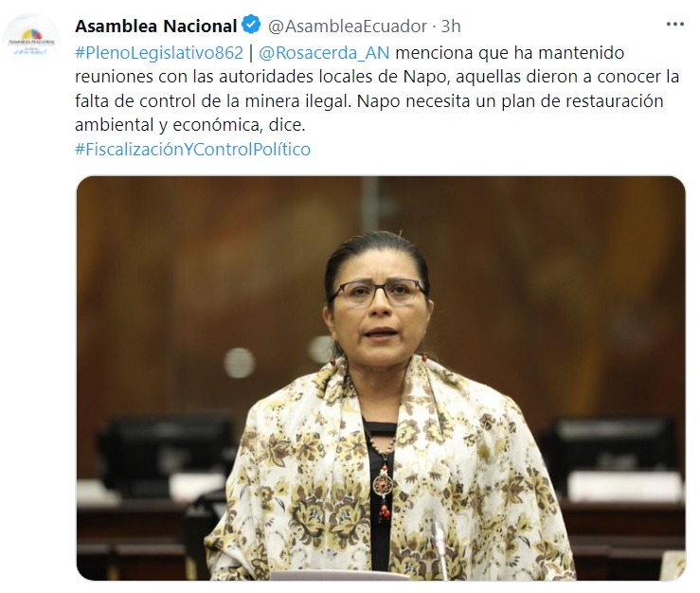Open the Asamblea Nacional profile avatar
This screenshot has height=593, width=700.
tap(31, 42)
